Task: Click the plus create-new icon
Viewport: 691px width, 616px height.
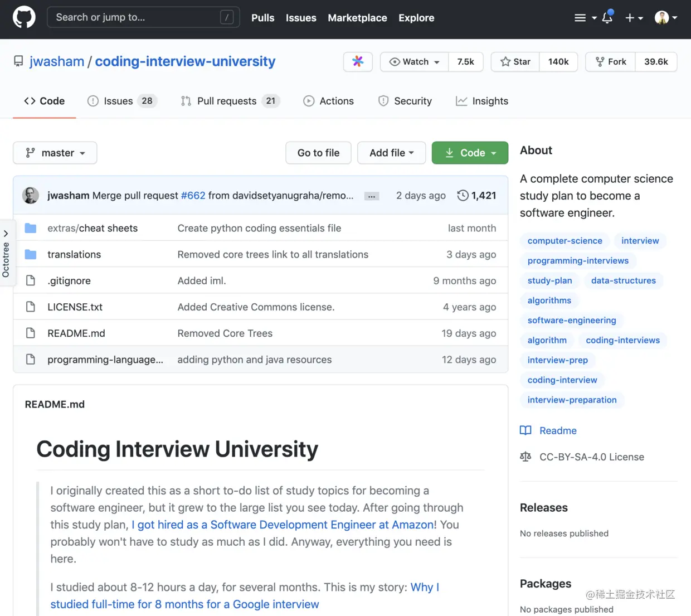Action: [630, 18]
